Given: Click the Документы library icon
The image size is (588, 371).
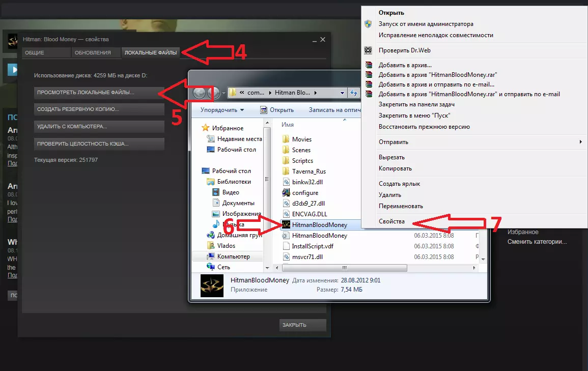Looking at the screenshot, I should coord(216,203).
